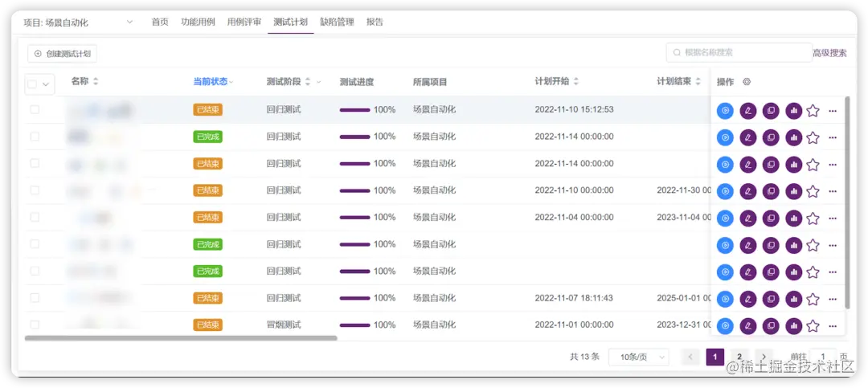Open column settings gear beside 操作
Image resolution: width=868 pixels, height=388 pixels.
point(746,82)
